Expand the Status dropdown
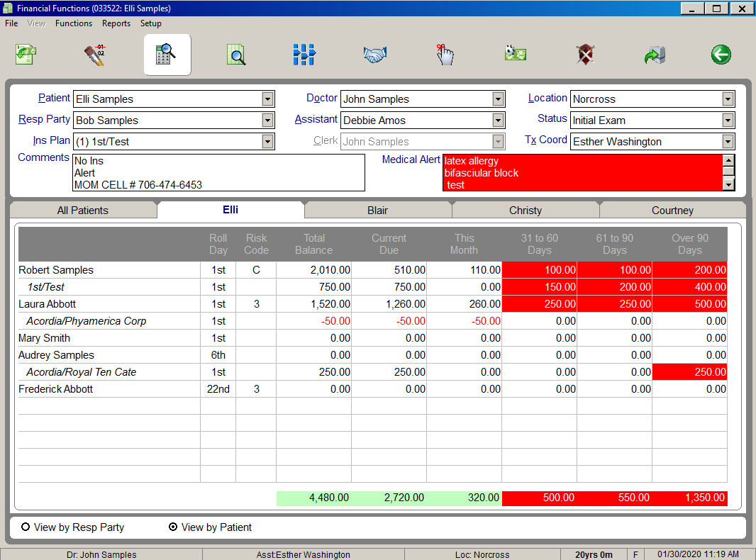 728,121
